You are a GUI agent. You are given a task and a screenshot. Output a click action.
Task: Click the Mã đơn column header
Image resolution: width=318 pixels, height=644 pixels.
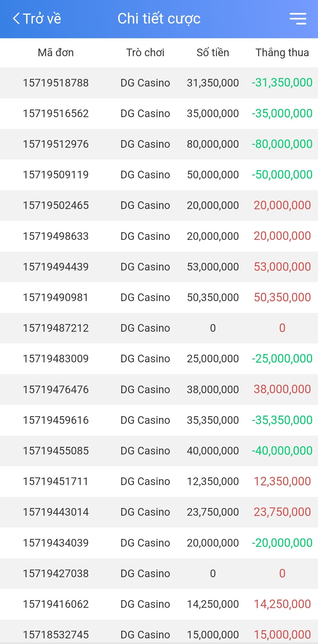(x=56, y=53)
